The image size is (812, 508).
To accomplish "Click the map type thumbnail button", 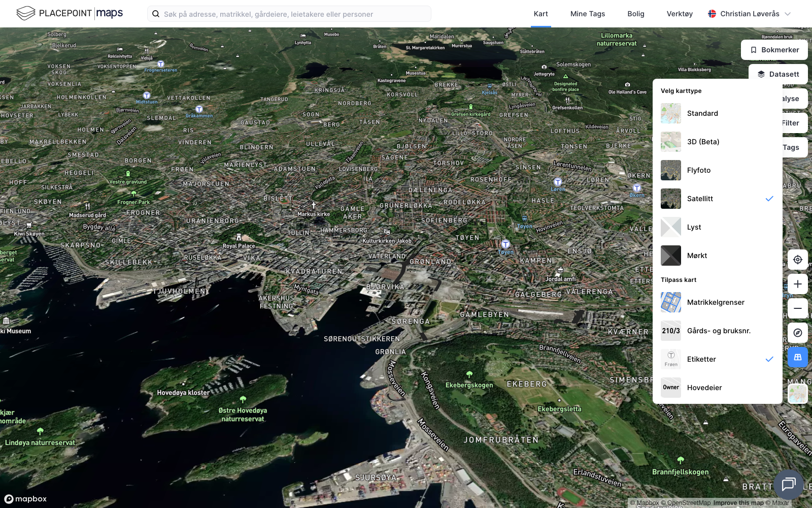I will (798, 394).
